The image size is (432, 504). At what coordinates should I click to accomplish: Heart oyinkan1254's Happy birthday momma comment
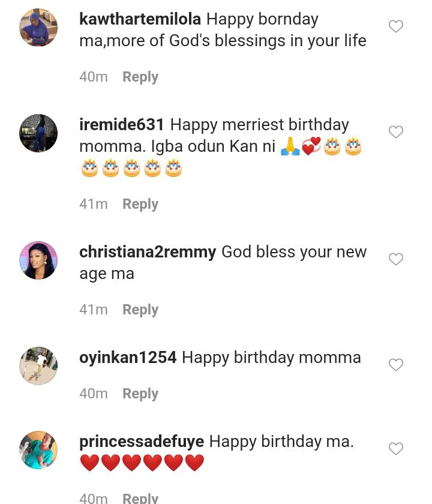tap(396, 365)
